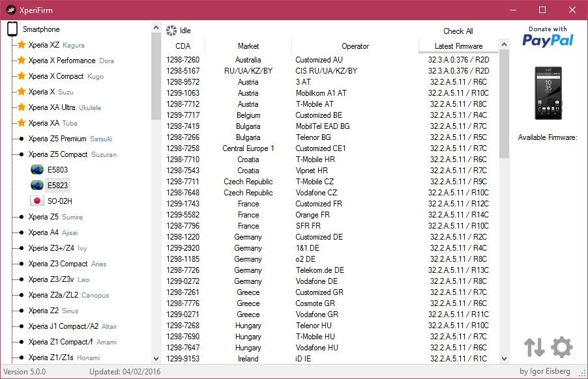Expand the Xperia Z2 Sirius node

point(22,311)
